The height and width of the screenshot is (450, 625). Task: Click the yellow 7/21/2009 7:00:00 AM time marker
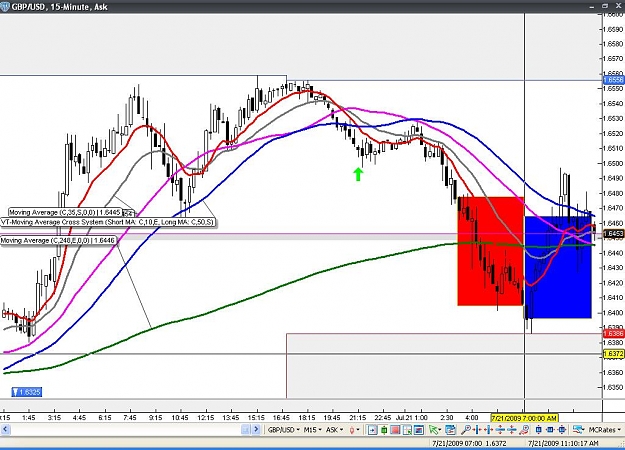(524, 418)
